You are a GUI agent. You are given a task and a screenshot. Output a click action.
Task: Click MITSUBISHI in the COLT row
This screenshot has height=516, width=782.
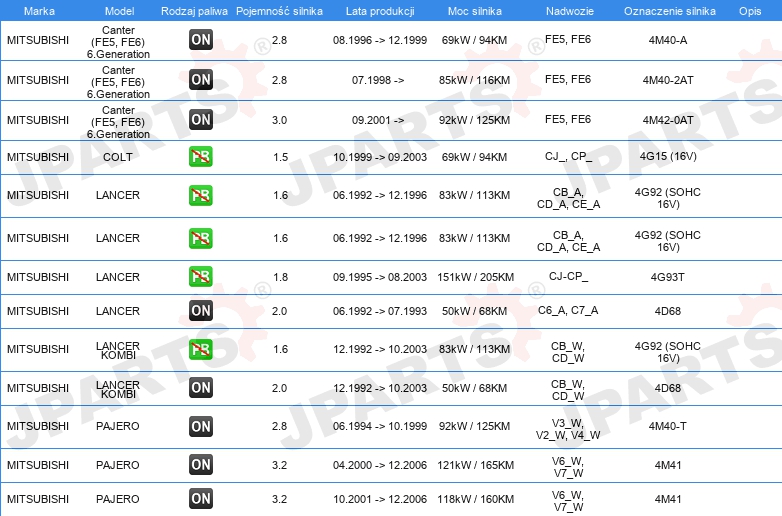coord(38,157)
